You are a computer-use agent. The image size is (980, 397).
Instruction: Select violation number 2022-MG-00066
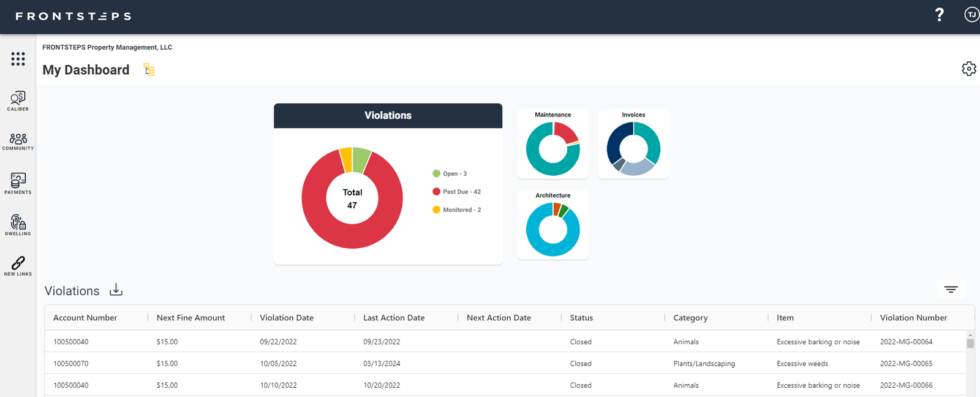click(x=906, y=385)
